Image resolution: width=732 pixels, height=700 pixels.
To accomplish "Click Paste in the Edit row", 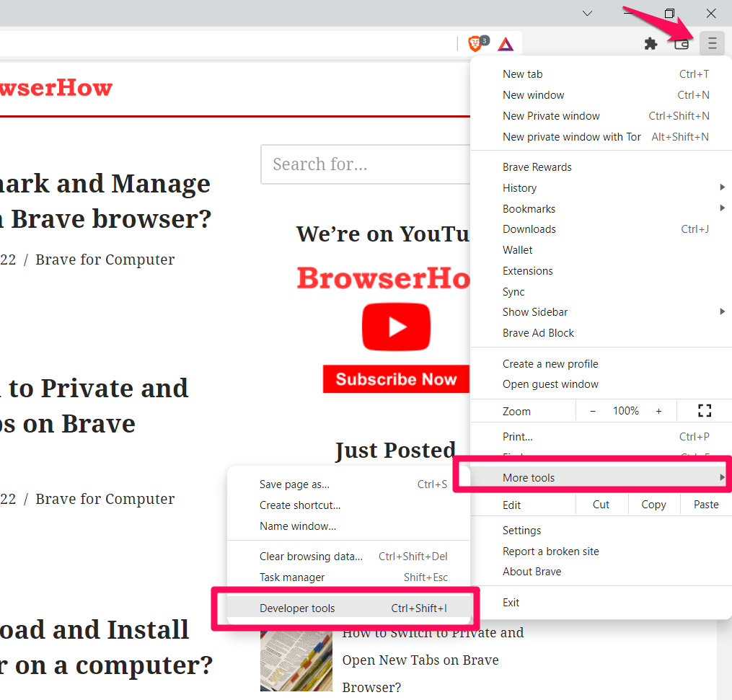I will coord(706,505).
